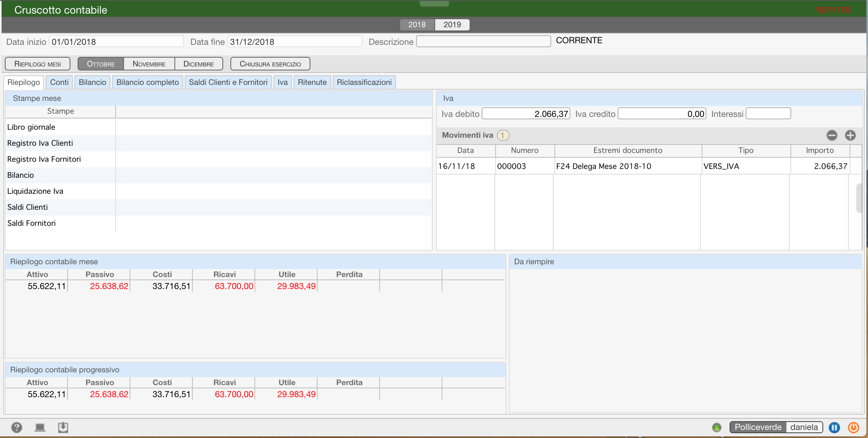
Task: Select the Bilancio row in Stampe mese
Action: tap(218, 175)
